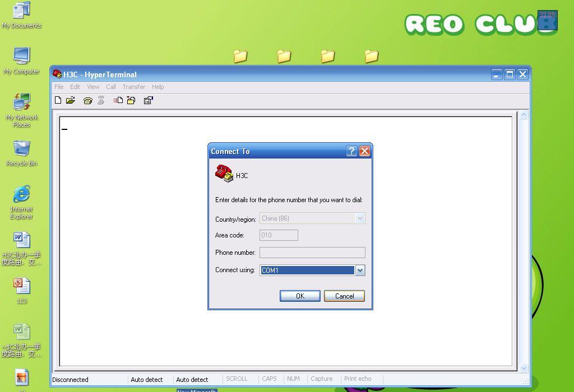
Task: Open the Edit menu
Action: (75, 87)
